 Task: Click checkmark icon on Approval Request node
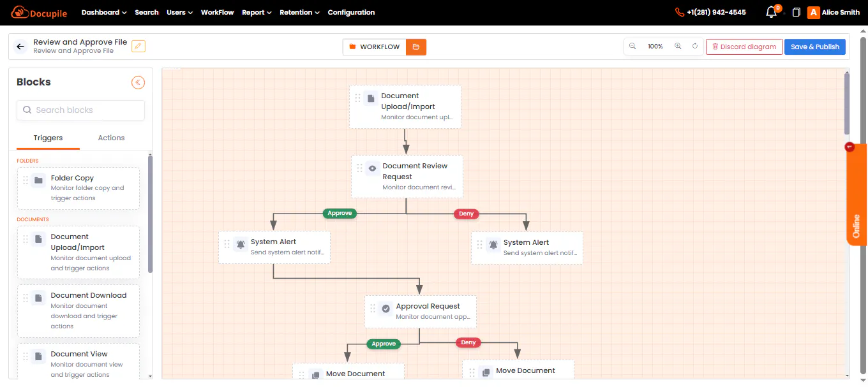[x=385, y=308]
